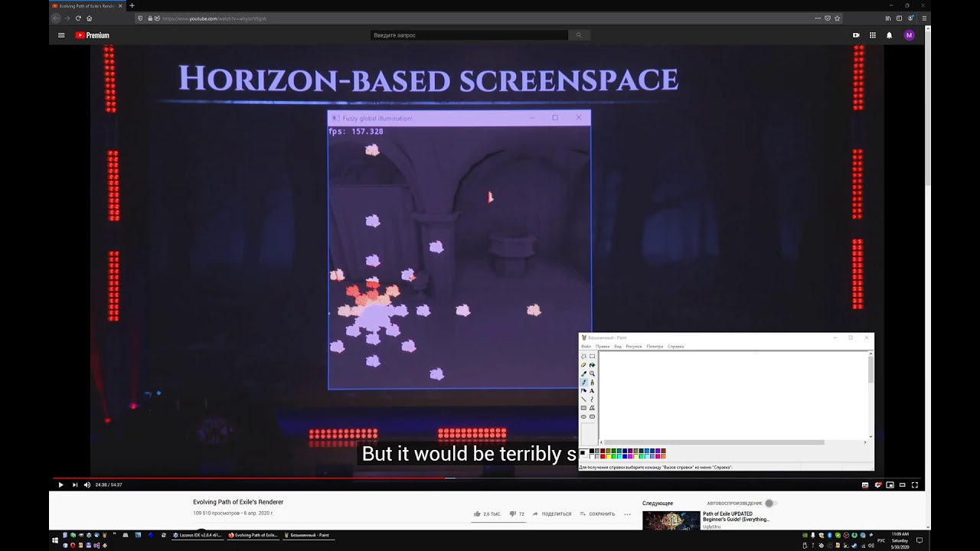The image size is (980, 551).
Task: Dislike the video with thumbs down
Action: pyautogui.click(x=513, y=514)
